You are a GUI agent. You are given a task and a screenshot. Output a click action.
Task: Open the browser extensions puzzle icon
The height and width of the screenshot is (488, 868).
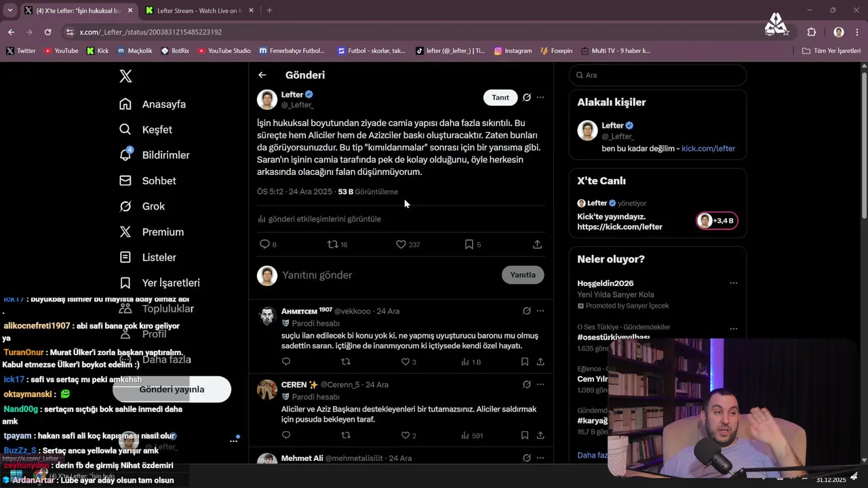(x=812, y=32)
